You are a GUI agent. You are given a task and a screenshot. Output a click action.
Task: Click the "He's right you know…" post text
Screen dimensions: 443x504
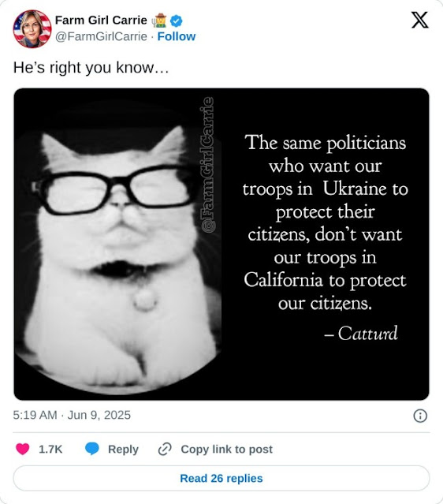pyautogui.click(x=91, y=68)
